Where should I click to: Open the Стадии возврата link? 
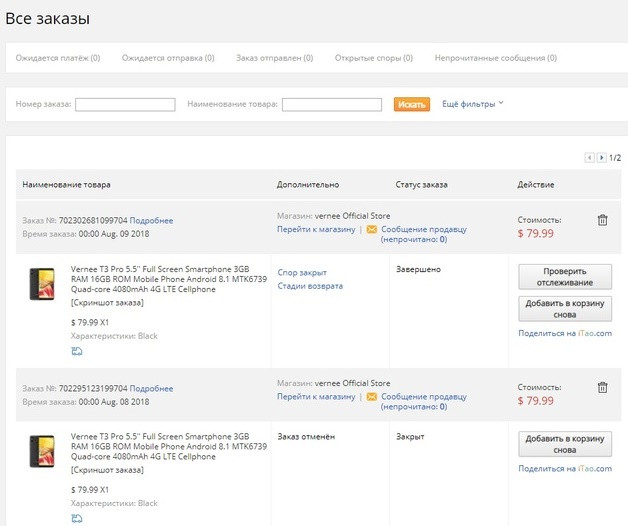pyautogui.click(x=310, y=286)
